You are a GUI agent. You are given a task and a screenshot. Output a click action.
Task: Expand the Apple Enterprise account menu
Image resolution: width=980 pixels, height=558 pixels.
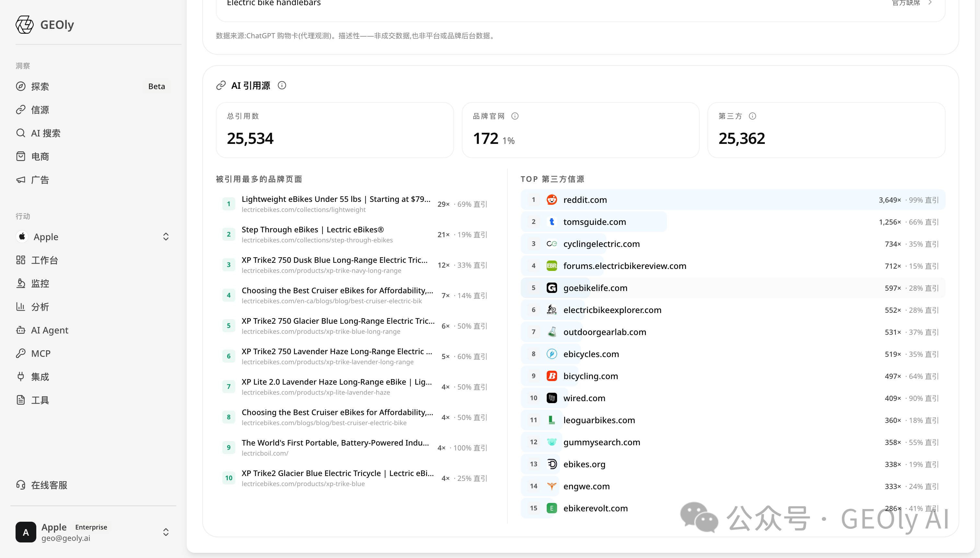pyautogui.click(x=166, y=532)
